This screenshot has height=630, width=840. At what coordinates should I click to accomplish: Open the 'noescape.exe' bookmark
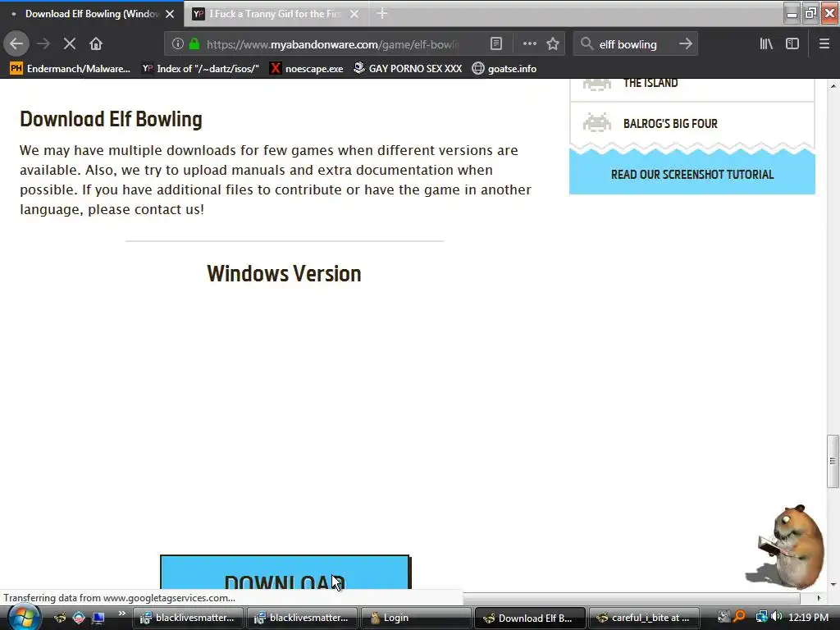[307, 69]
